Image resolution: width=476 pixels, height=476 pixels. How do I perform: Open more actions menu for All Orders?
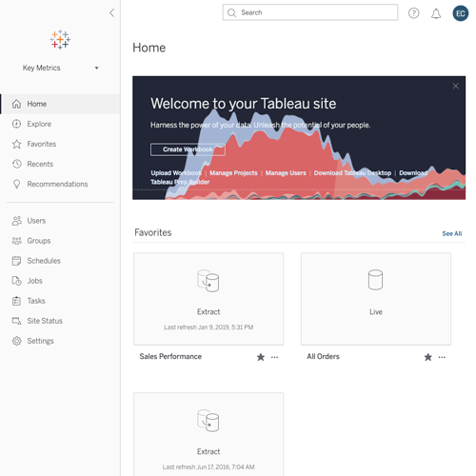(x=442, y=357)
